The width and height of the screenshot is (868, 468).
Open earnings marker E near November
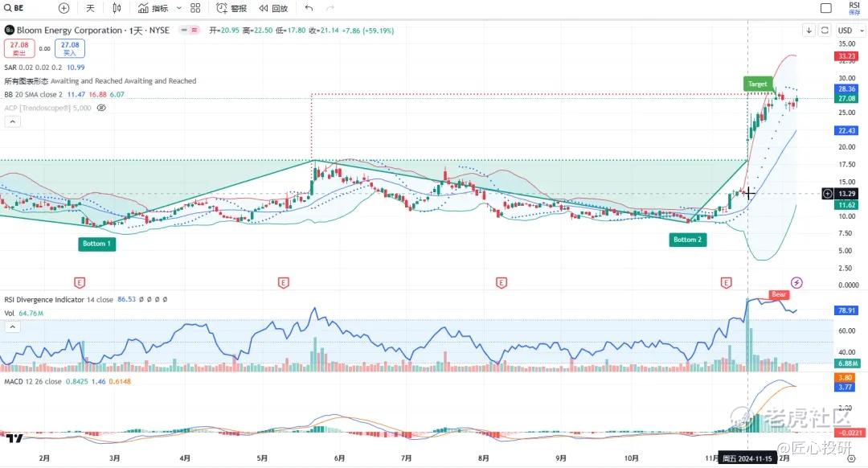pyautogui.click(x=726, y=283)
